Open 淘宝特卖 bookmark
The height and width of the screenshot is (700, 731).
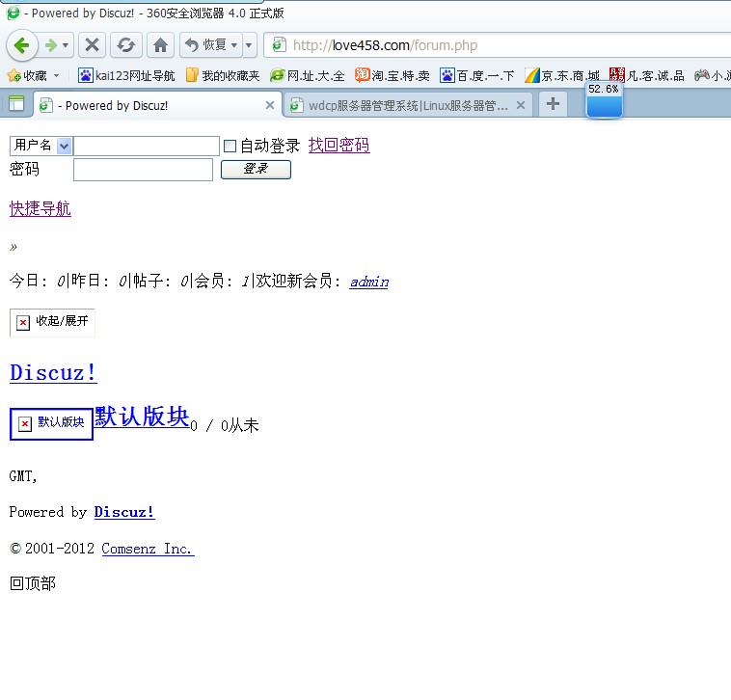(393, 75)
